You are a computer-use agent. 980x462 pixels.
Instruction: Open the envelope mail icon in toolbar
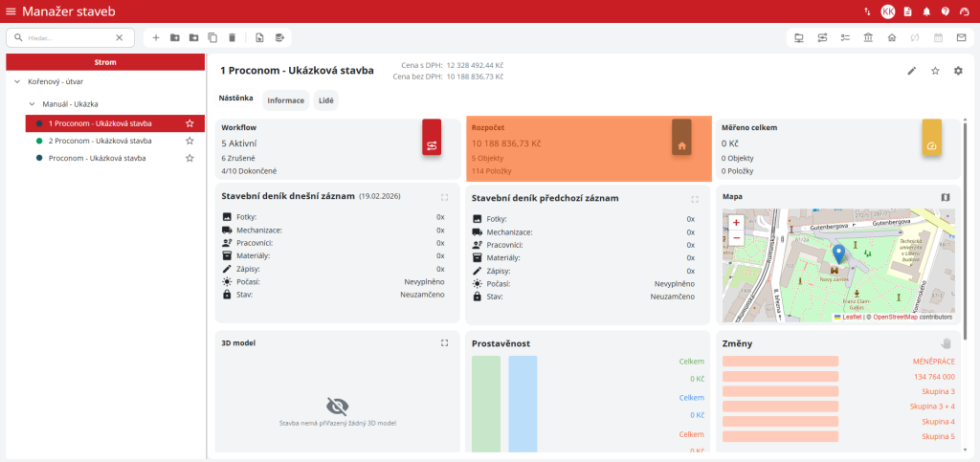961,37
